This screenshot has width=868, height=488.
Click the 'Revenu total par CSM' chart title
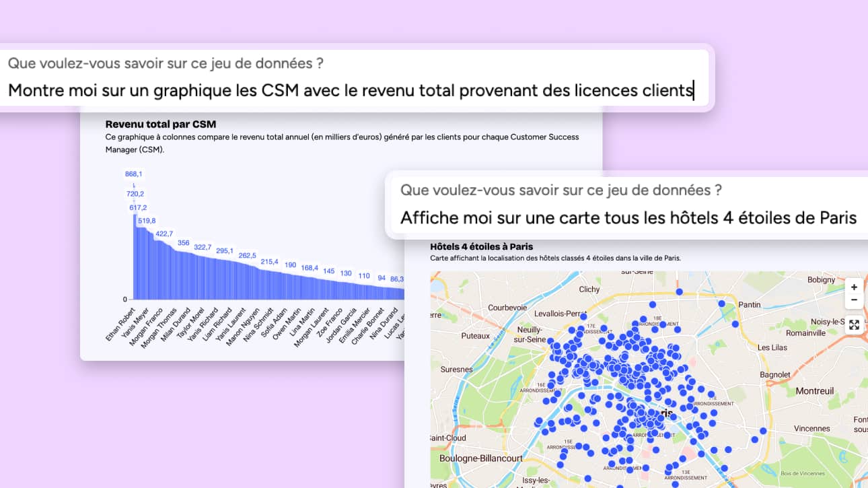pyautogui.click(x=161, y=124)
